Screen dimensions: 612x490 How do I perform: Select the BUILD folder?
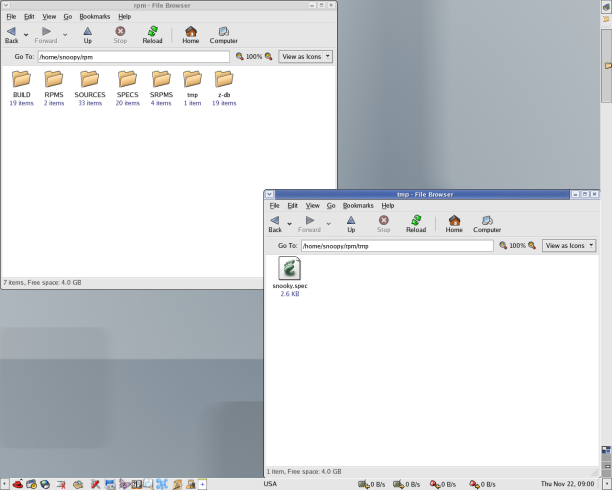(21, 79)
